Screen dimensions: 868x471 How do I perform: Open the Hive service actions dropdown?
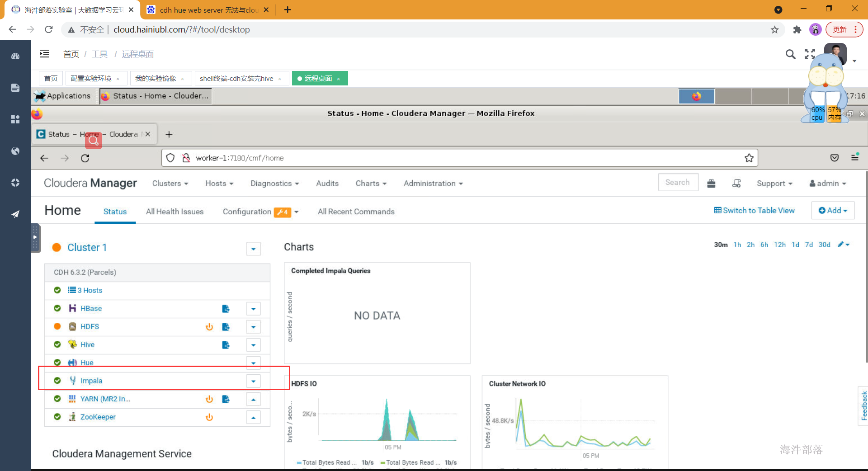[x=253, y=345]
